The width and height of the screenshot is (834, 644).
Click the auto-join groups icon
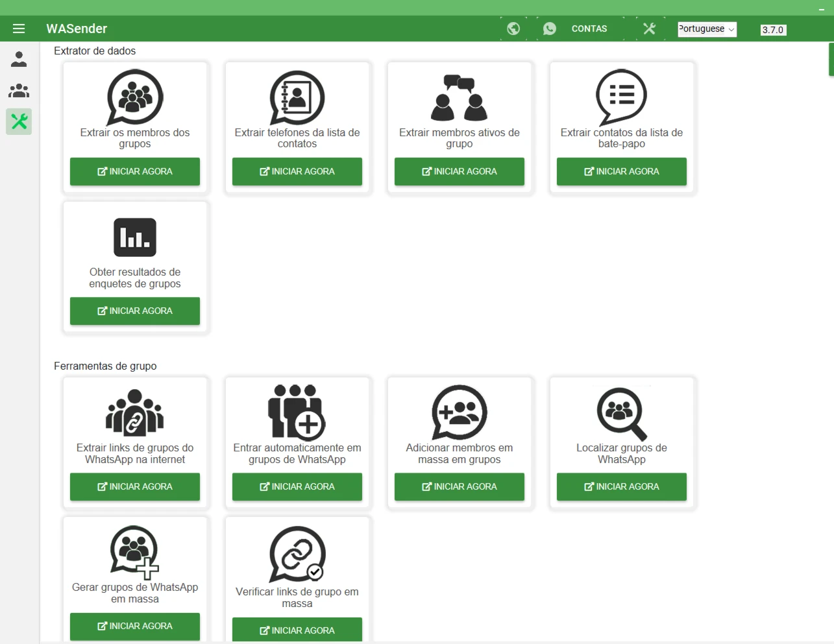coord(297,412)
